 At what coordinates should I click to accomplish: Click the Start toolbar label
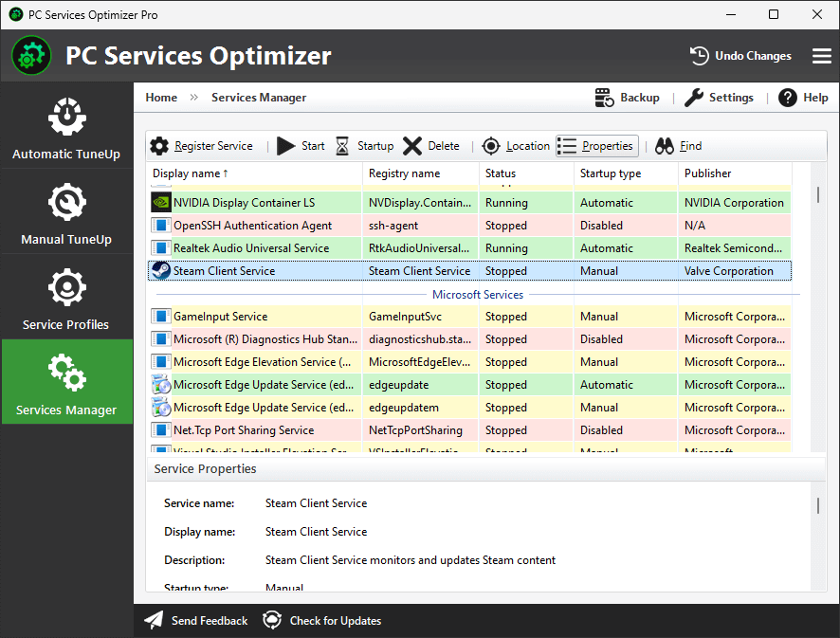(x=313, y=146)
